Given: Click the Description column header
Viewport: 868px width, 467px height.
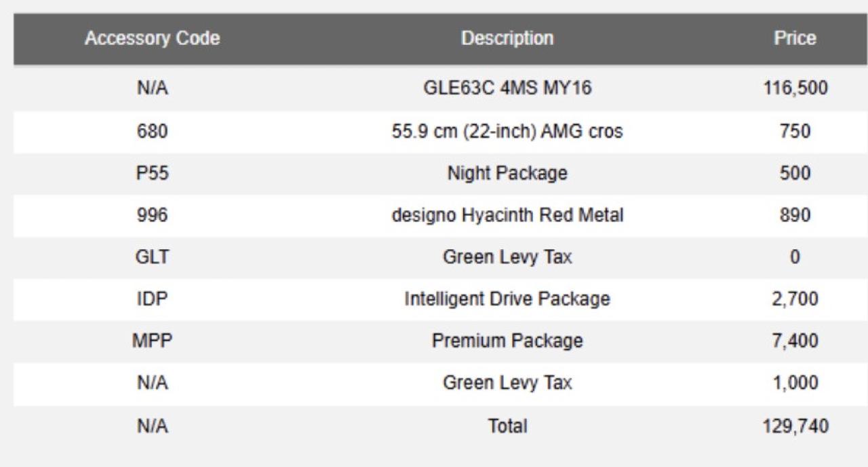Looking at the screenshot, I should (507, 39).
